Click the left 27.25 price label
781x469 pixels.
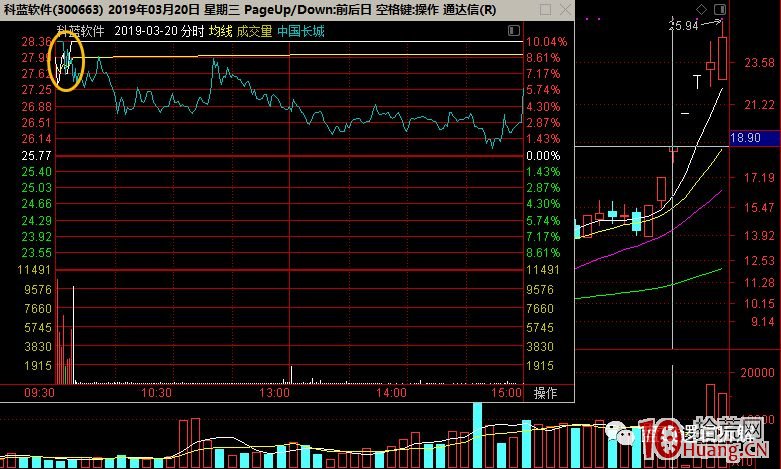[x=36, y=90]
